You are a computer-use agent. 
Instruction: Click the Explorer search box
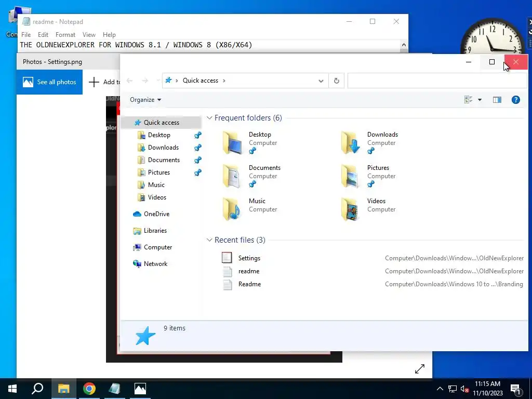click(437, 81)
